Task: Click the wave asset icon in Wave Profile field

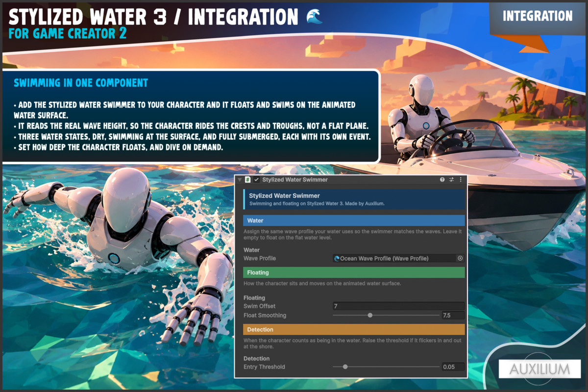Action: tap(337, 258)
